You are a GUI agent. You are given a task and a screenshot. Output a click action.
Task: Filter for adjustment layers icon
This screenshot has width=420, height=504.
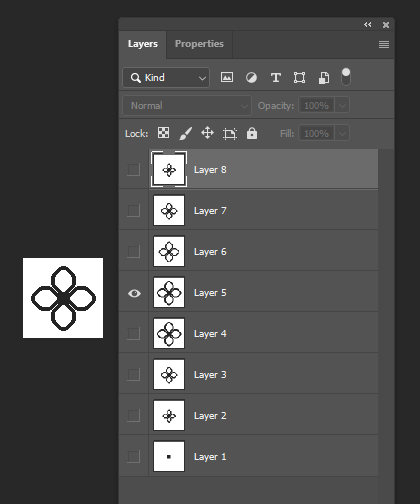pos(251,78)
